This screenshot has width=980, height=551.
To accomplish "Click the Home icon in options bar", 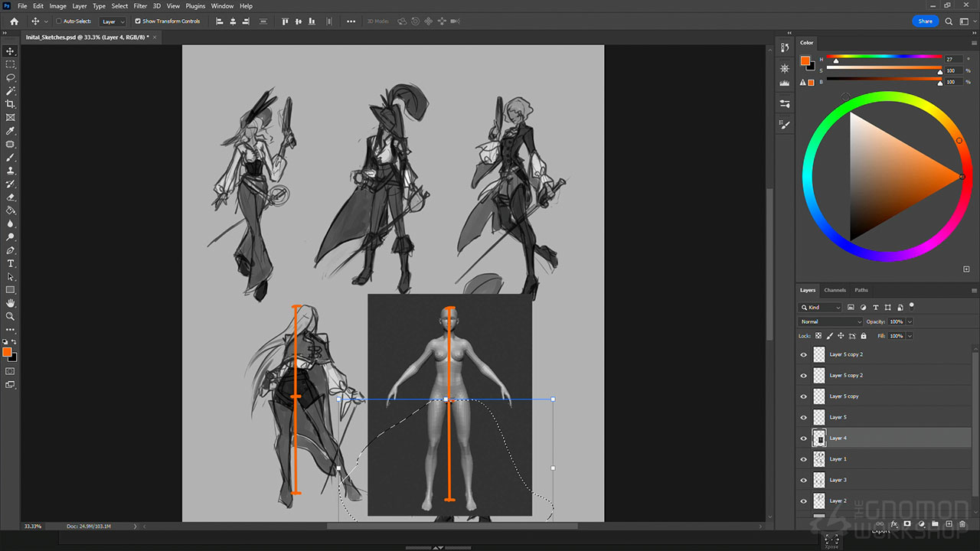I will [x=14, y=21].
